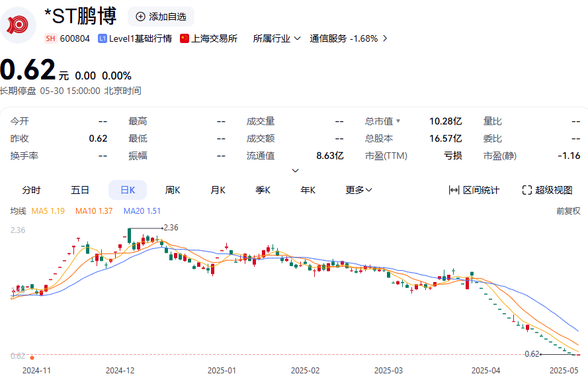Click the 区间统计 range icon
The height and width of the screenshot is (378, 588).
pos(454,190)
